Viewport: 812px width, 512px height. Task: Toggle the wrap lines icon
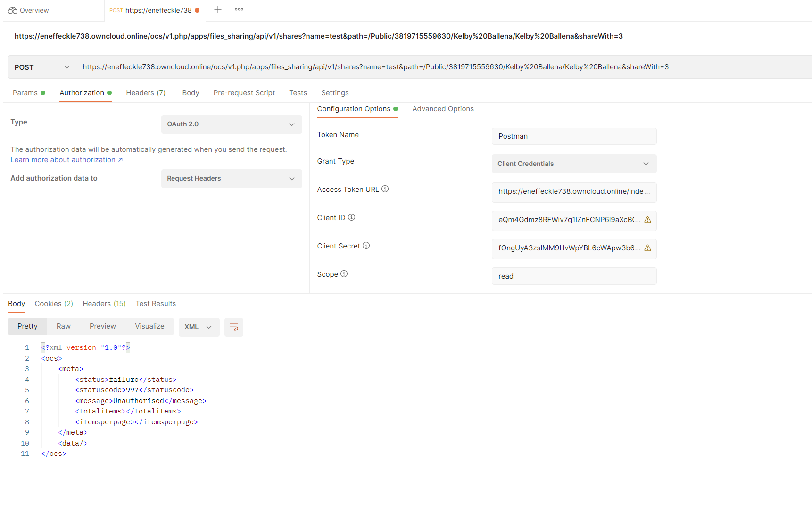234,327
